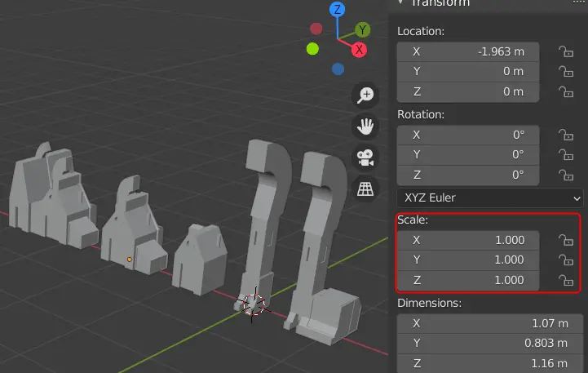Viewport: 588px width, 373px height.
Task: Open the XYZ Euler rotation mode dropdown
Action: tap(490, 198)
